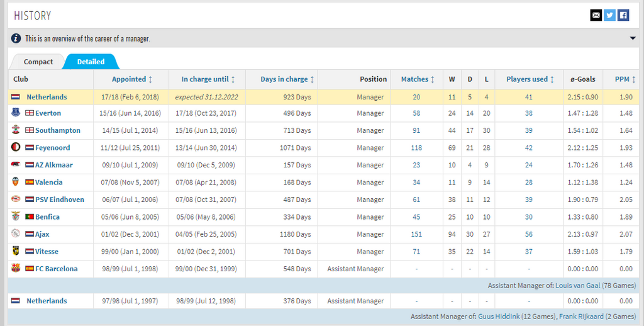Open Guus Hiddink's profile link
This screenshot has width=644, height=326.
(499, 317)
